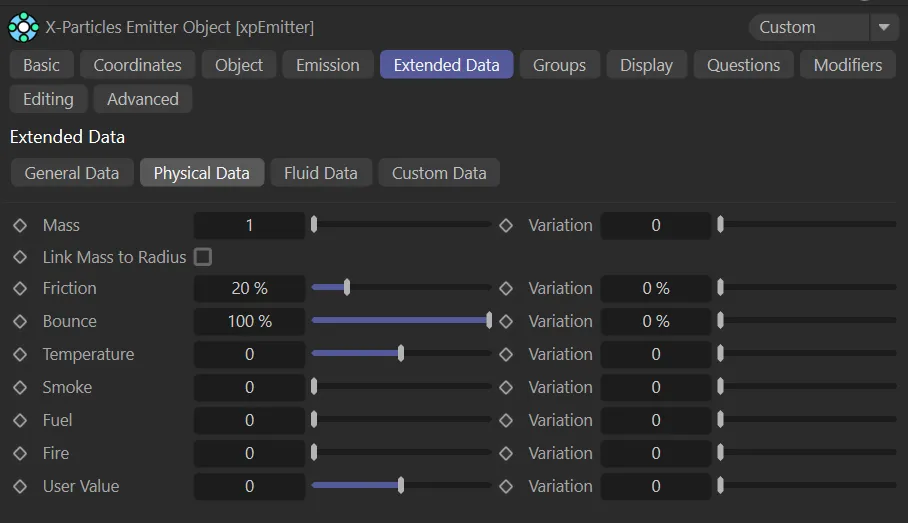Open the Modifiers tab
This screenshot has width=908, height=523.
click(x=847, y=65)
